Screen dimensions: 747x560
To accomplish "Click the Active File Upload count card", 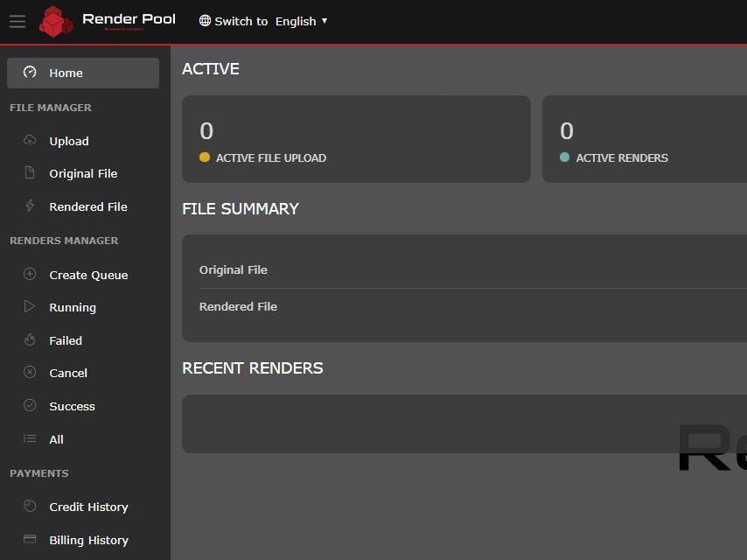I will 356,138.
